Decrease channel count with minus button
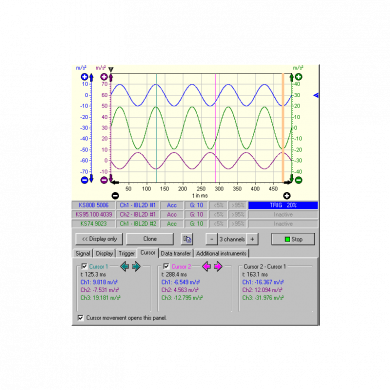 pyautogui.click(x=212, y=239)
